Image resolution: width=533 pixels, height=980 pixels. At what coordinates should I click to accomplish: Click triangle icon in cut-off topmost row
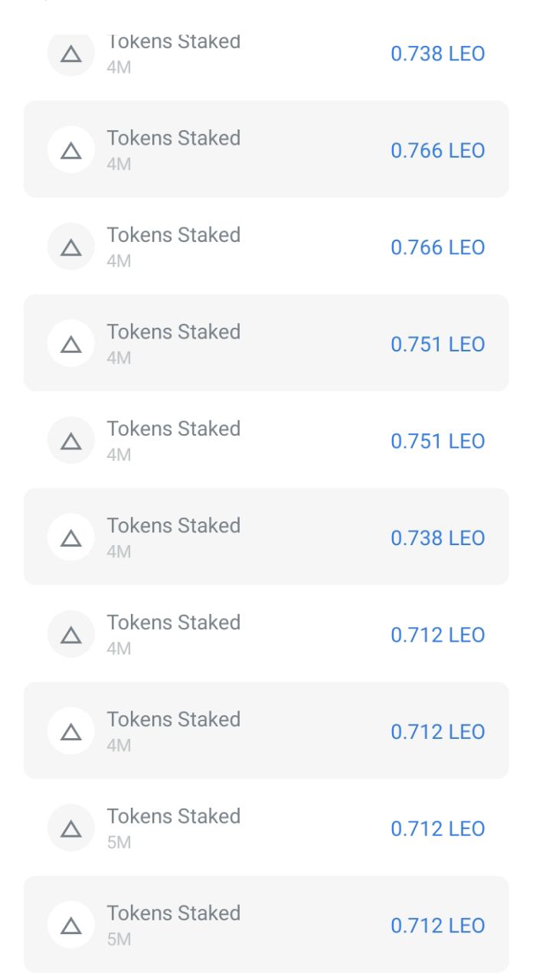(71, 54)
